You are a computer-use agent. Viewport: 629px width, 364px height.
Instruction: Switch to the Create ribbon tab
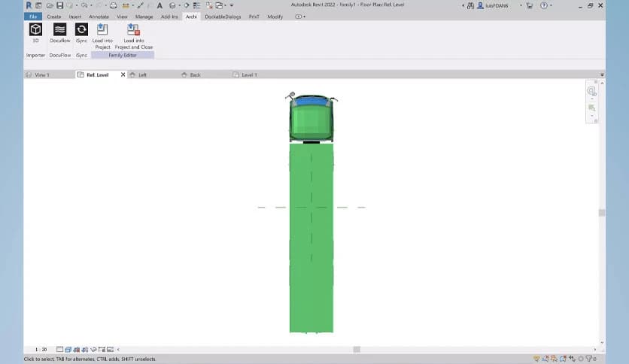click(53, 17)
